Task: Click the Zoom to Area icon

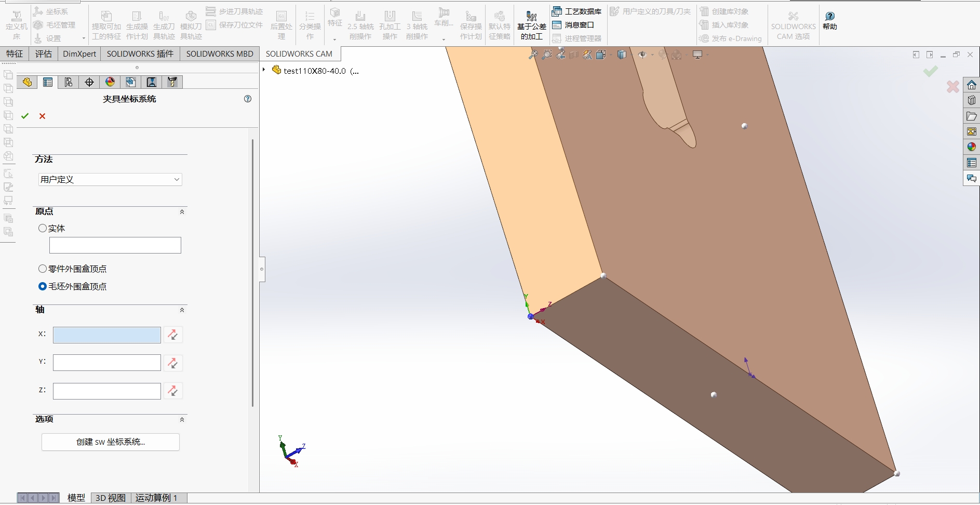Action: click(x=547, y=55)
